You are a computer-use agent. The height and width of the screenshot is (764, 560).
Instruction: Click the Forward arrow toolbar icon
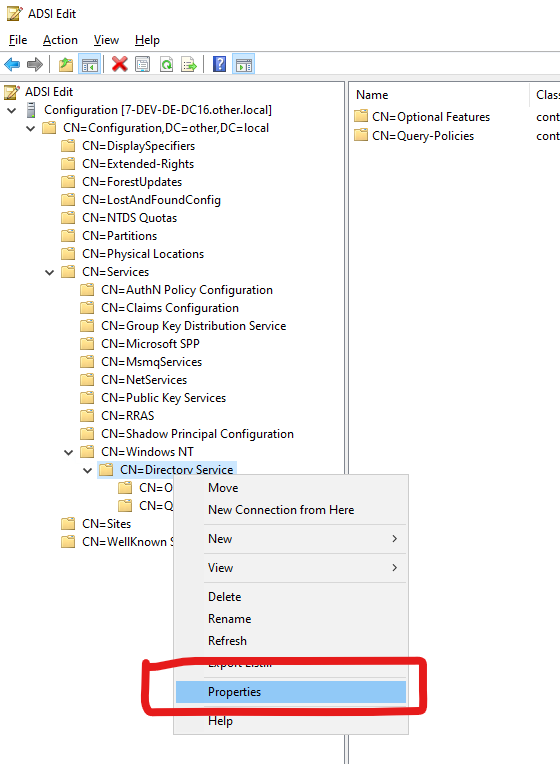coord(35,64)
